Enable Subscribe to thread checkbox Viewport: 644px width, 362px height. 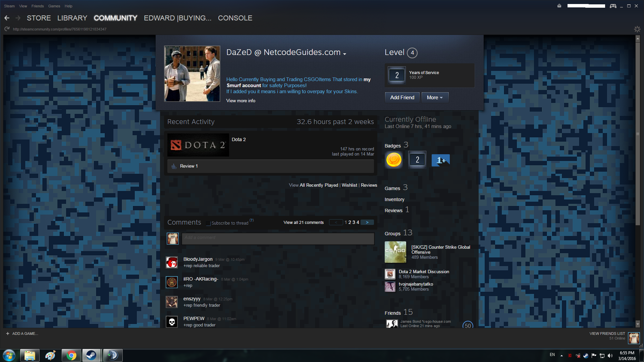point(208,224)
